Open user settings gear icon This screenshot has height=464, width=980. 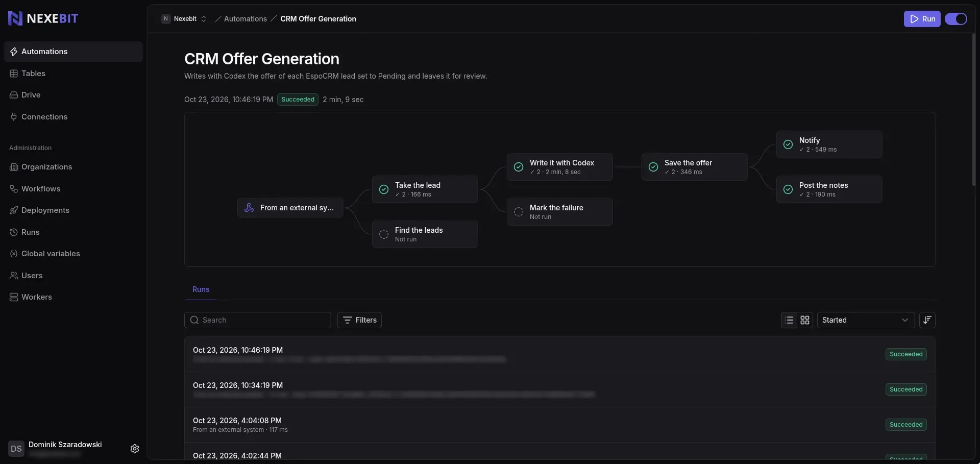[135, 449]
